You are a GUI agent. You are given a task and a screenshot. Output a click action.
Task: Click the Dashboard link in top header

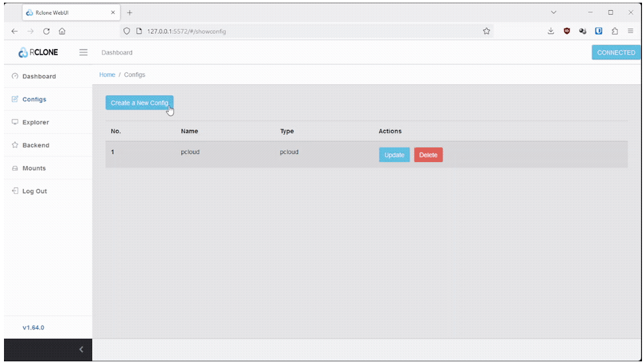[117, 52]
